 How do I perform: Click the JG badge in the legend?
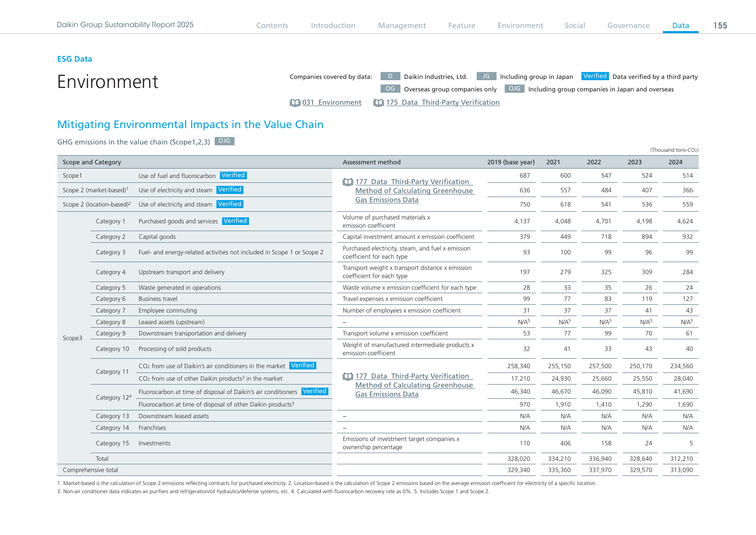[486, 76]
